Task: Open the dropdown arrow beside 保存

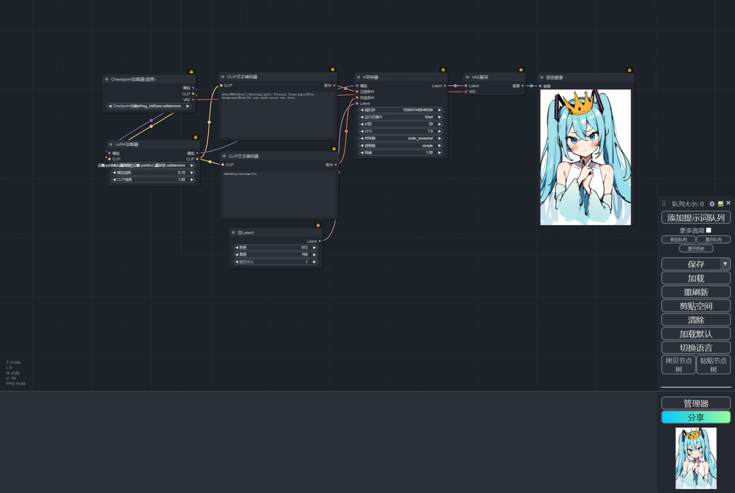Action: click(x=725, y=264)
